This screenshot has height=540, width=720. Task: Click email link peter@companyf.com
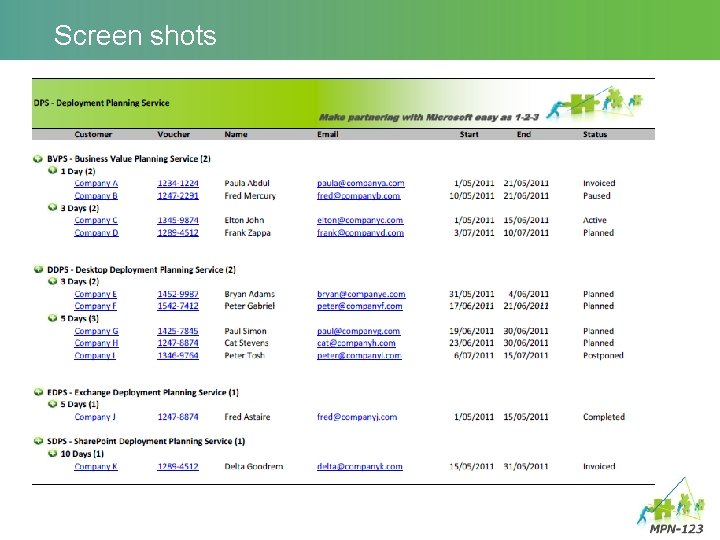pyautogui.click(x=360, y=306)
